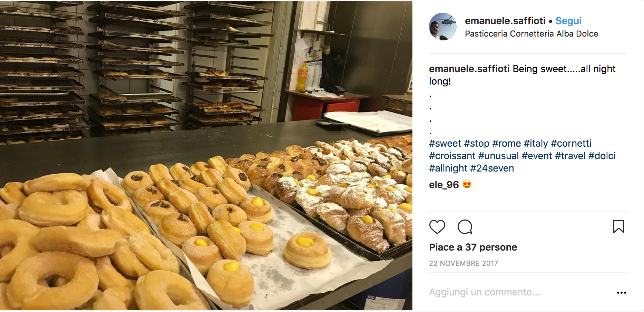Save post with the bookmark icon

point(618,227)
